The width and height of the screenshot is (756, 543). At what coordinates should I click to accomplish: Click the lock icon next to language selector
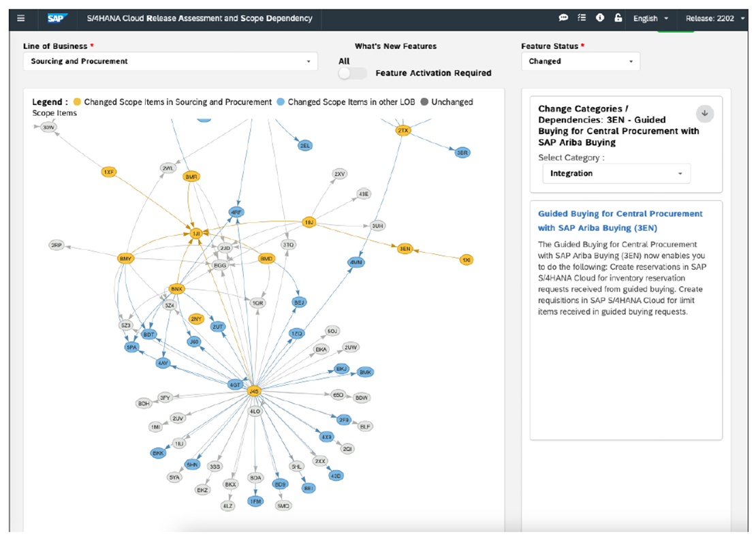pyautogui.click(x=618, y=18)
